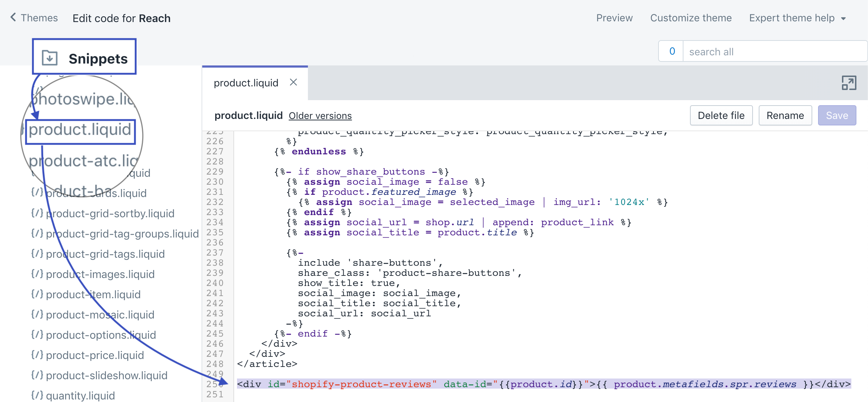
Task: Open product-item.liquid snippet
Action: [x=93, y=294]
